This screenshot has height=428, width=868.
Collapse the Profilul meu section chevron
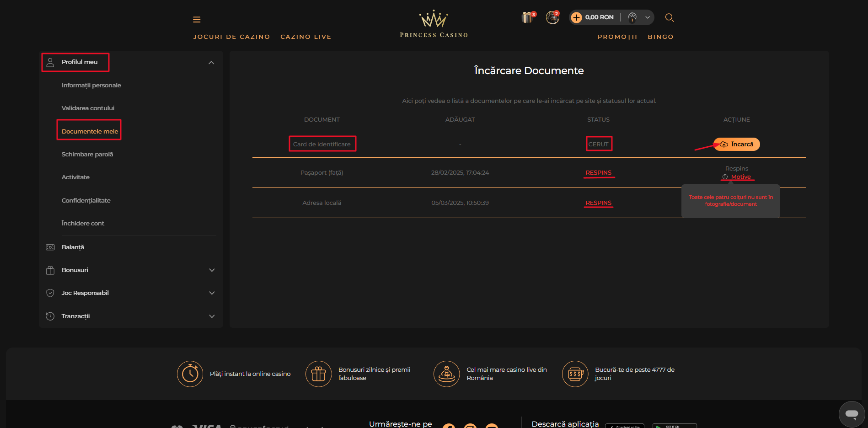point(211,63)
